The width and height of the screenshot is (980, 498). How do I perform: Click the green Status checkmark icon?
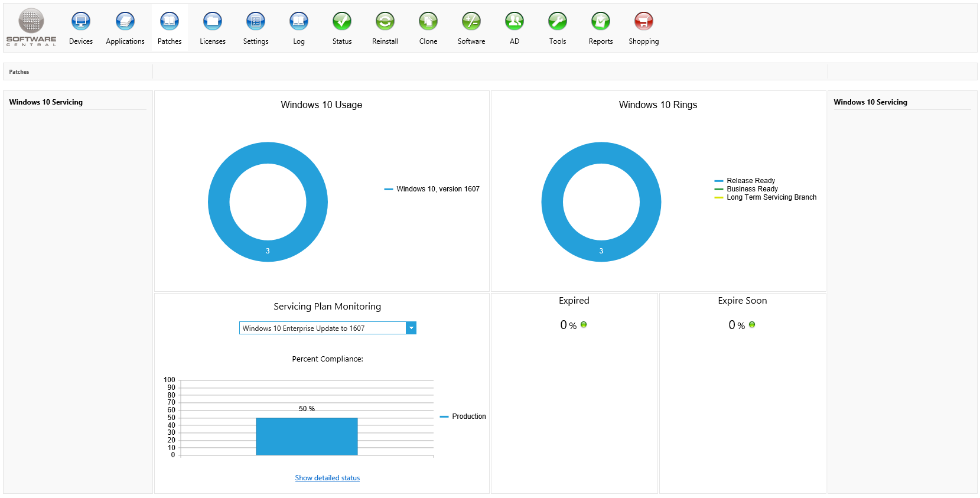coord(342,22)
